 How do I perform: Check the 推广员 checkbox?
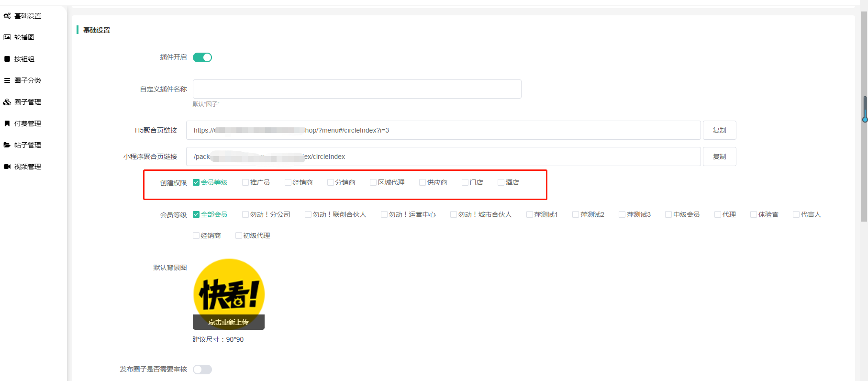click(x=245, y=182)
